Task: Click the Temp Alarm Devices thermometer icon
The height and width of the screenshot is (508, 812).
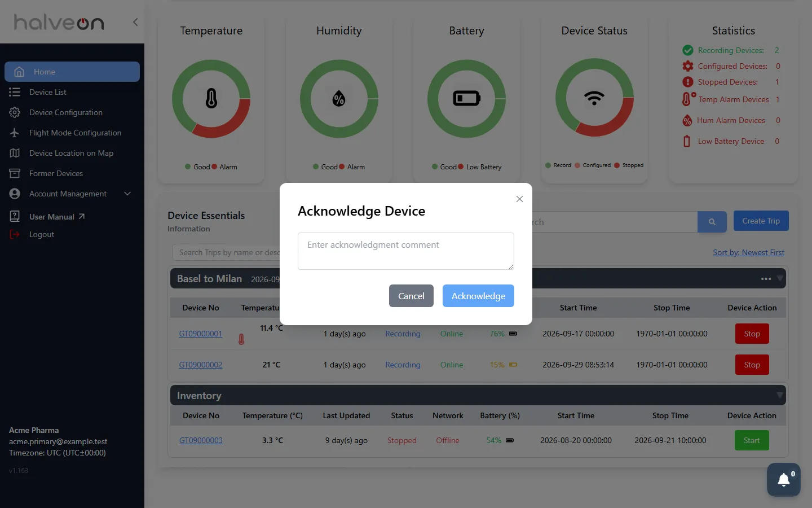Action: pos(689,99)
